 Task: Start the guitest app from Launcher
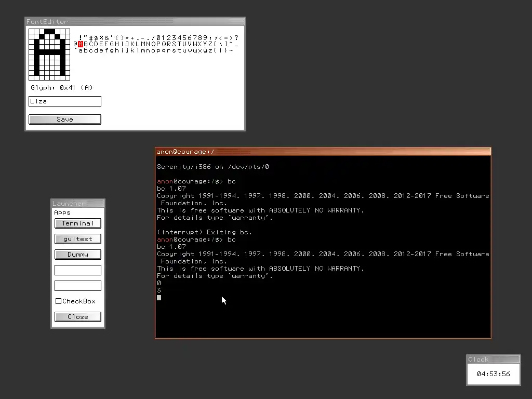pyautogui.click(x=78, y=239)
